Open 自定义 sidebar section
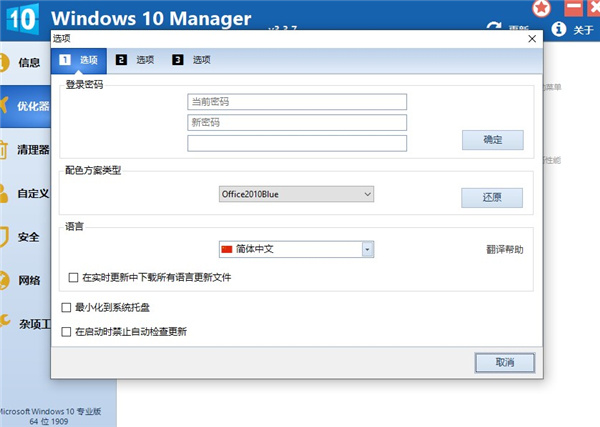 point(25,193)
